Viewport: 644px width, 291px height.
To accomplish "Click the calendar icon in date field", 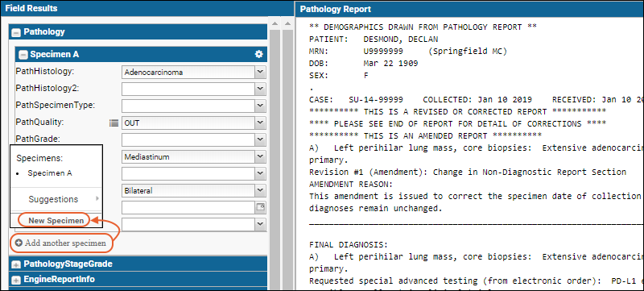I will [x=260, y=206].
